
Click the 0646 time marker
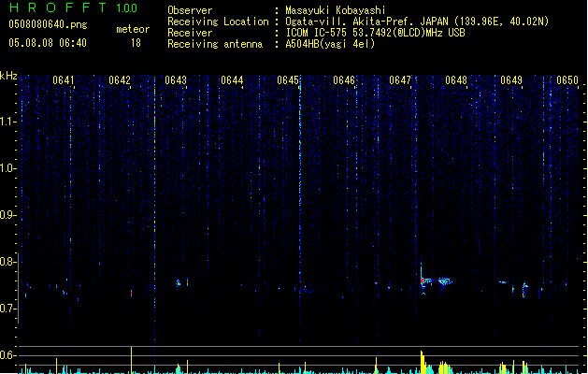point(344,80)
